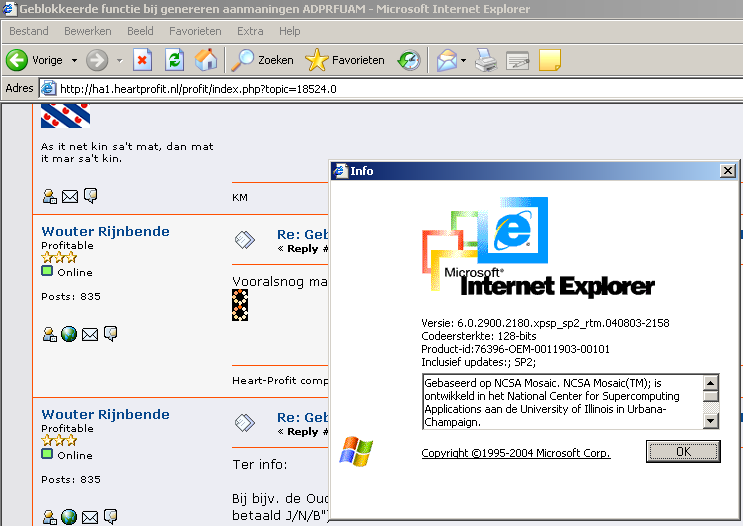Click IE icon in browser title bar
Image resolution: width=743 pixels, height=526 pixels.
click(x=9, y=9)
